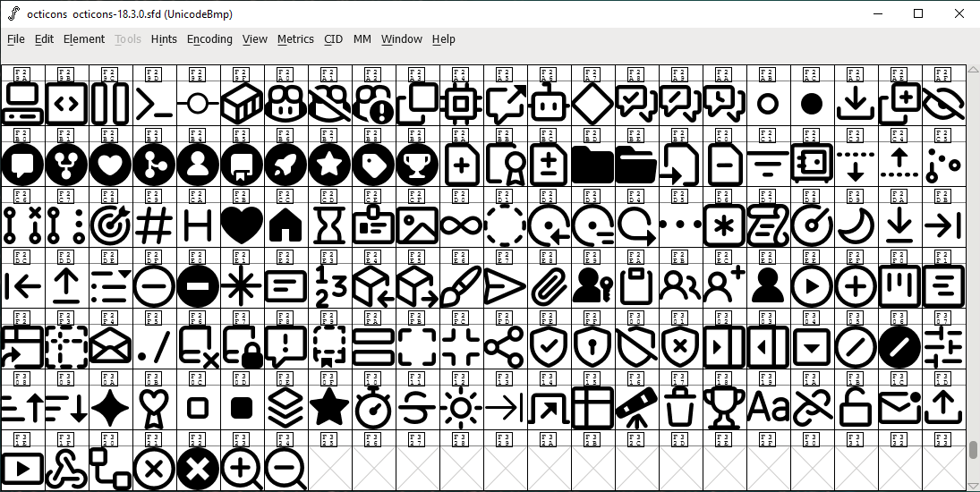Image resolution: width=980 pixels, height=492 pixels.
Task: Select the zoom-out magnifier glyph
Action: 285,468
